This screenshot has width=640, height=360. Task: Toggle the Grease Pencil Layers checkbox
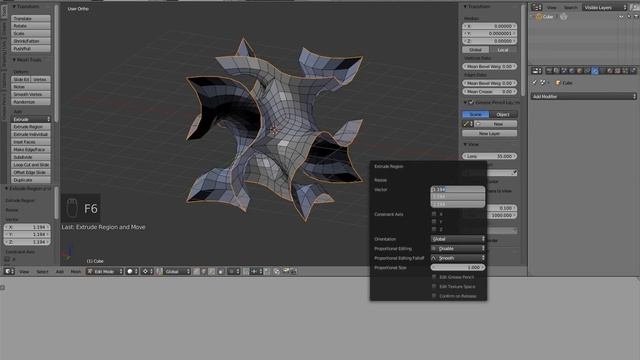pyautogui.click(x=471, y=102)
